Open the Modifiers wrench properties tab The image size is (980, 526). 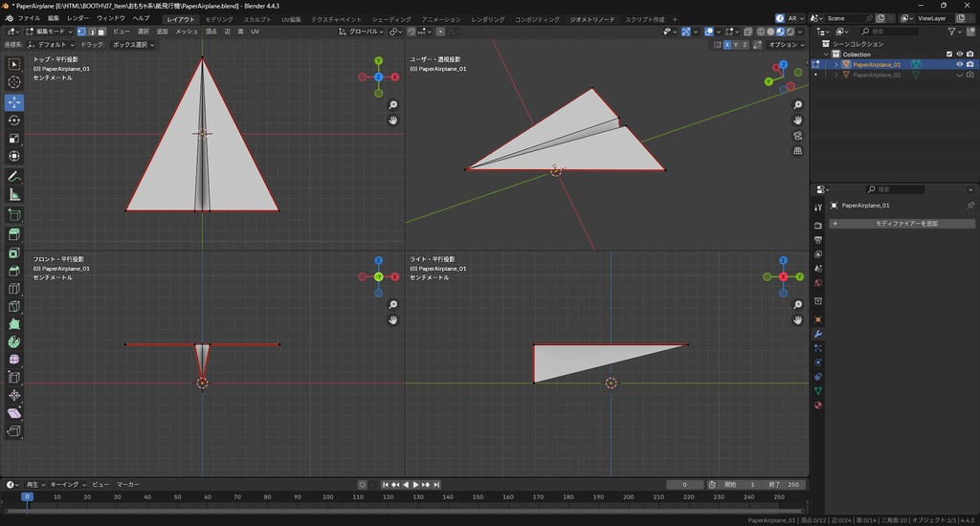point(818,334)
